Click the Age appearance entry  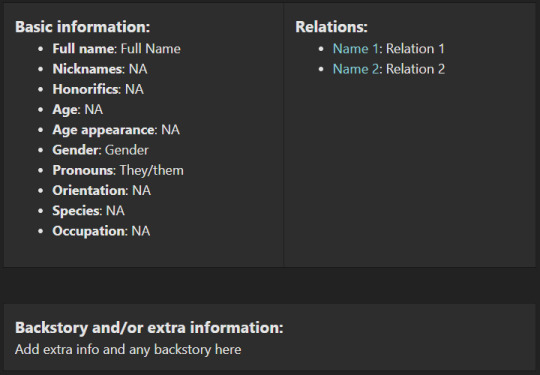point(116,130)
